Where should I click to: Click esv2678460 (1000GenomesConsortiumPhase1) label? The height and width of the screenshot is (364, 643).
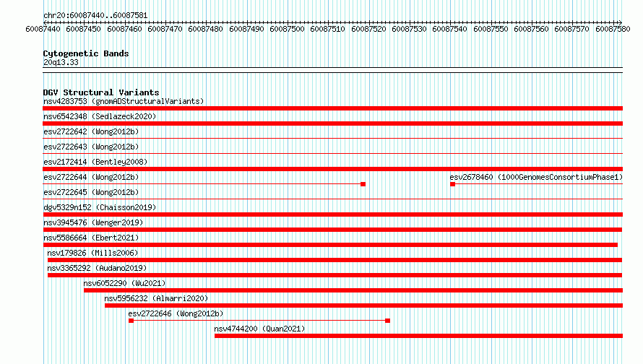(x=536, y=177)
